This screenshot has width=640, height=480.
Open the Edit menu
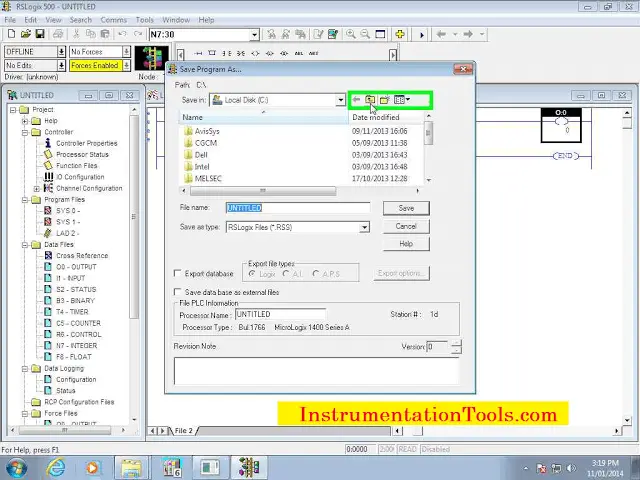tap(30, 20)
